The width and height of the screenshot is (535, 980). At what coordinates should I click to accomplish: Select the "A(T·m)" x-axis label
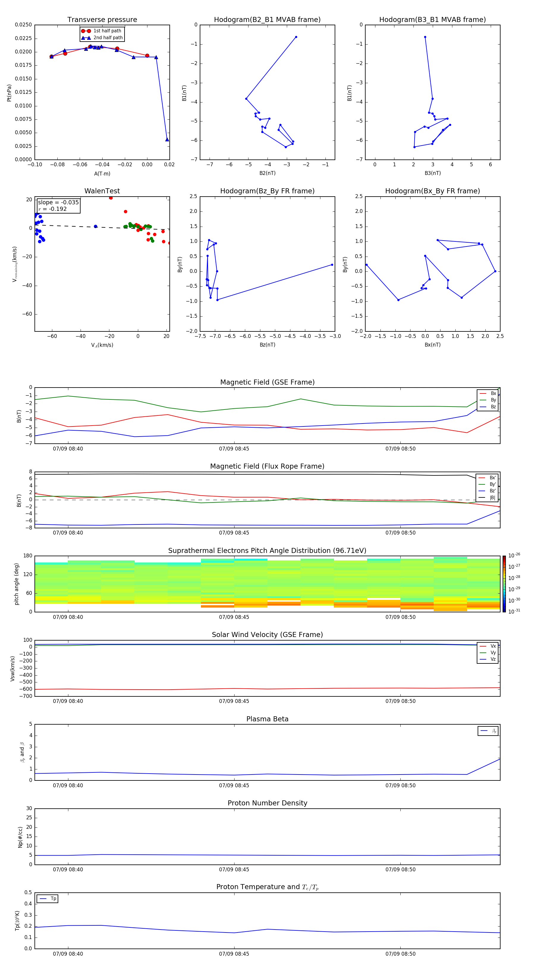click(x=102, y=173)
